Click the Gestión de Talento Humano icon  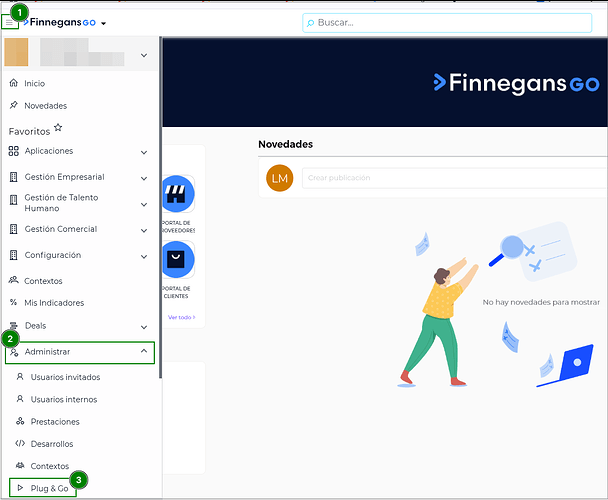(14, 200)
